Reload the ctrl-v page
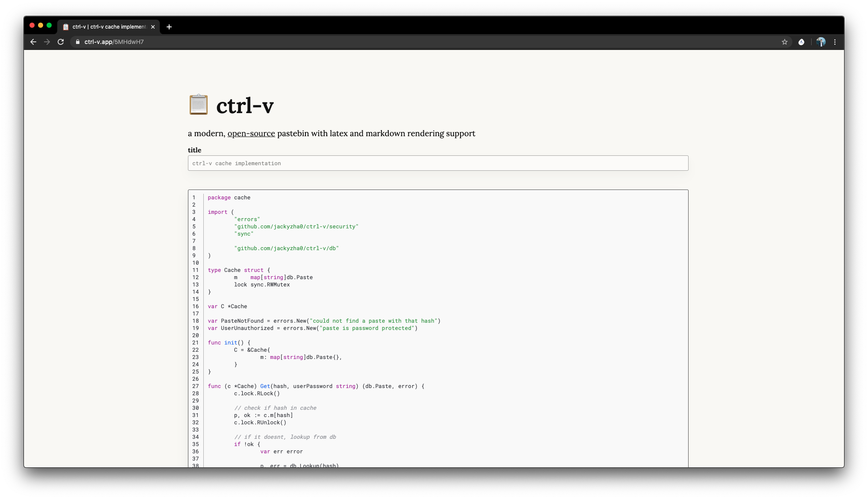The height and width of the screenshot is (499, 868). 61,42
